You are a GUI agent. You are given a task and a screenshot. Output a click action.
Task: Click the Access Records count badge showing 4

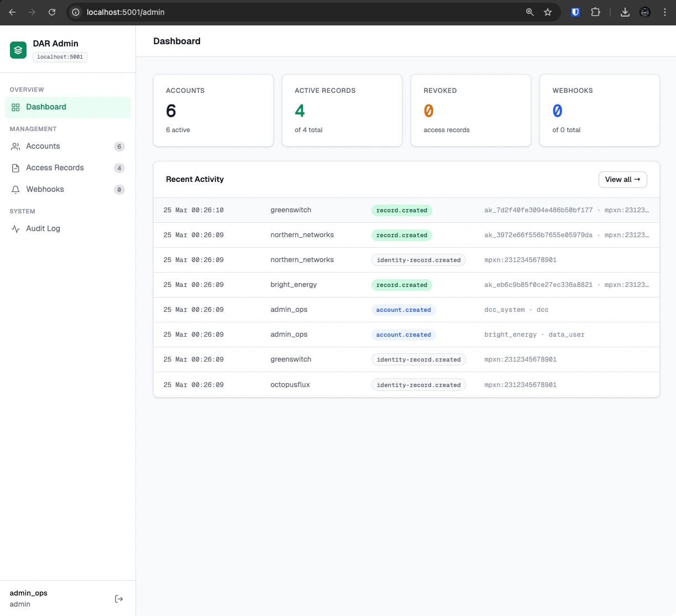pyautogui.click(x=119, y=168)
